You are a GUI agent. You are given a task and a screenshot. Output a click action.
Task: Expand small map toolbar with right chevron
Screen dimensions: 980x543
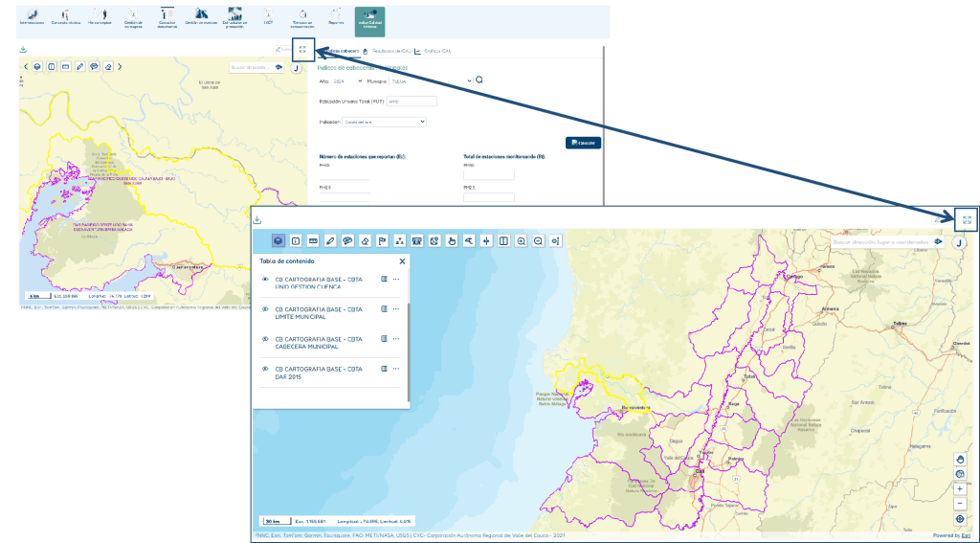click(x=120, y=66)
